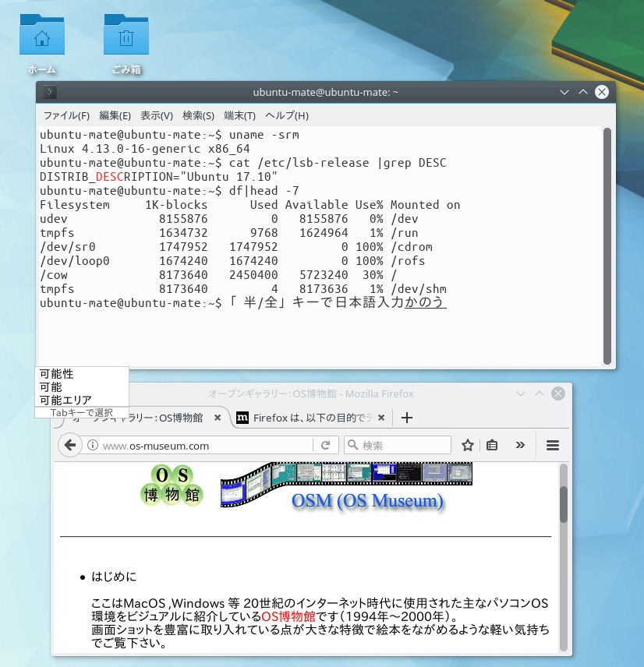Click the terminal title 'ubuntu-mate@ubuntu-mate: ~'

click(326, 92)
